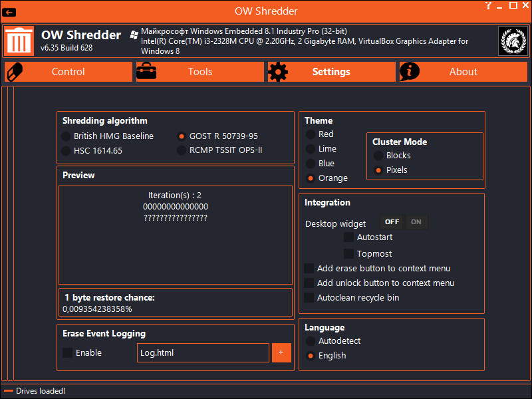Viewport: 532px width, 399px height.
Task: Click the back arrow icon in title bar
Action: tap(9, 12)
